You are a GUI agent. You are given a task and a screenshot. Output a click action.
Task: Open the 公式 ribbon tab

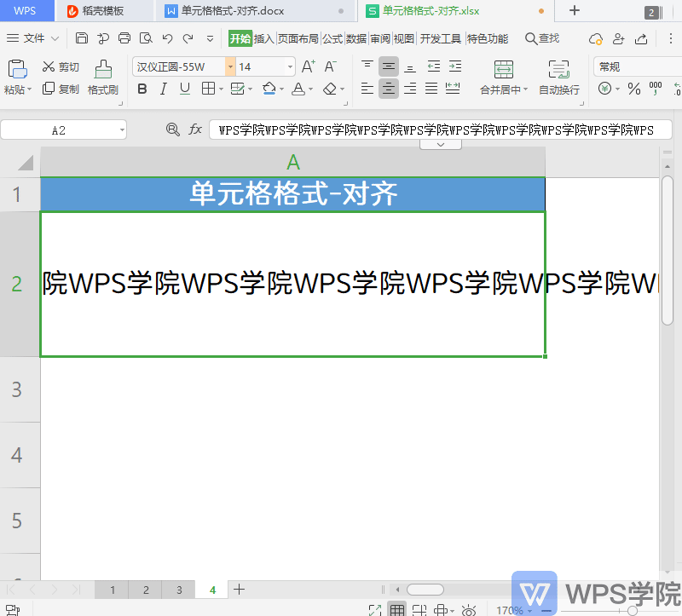coord(332,38)
